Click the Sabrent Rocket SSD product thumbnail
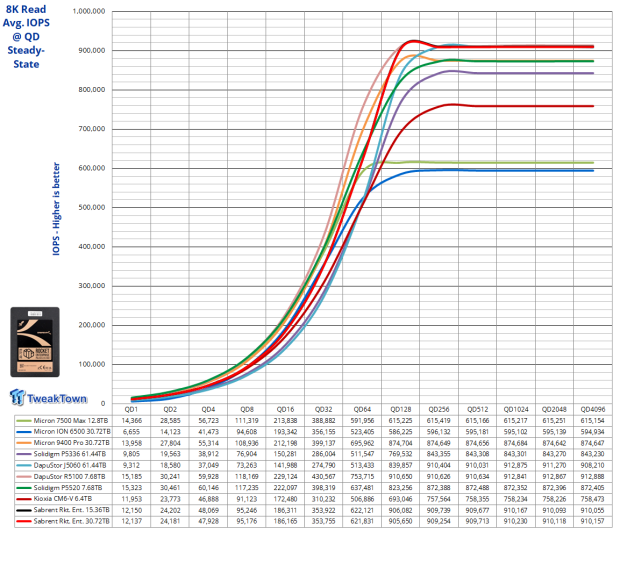620x568 pixels. tap(35, 342)
